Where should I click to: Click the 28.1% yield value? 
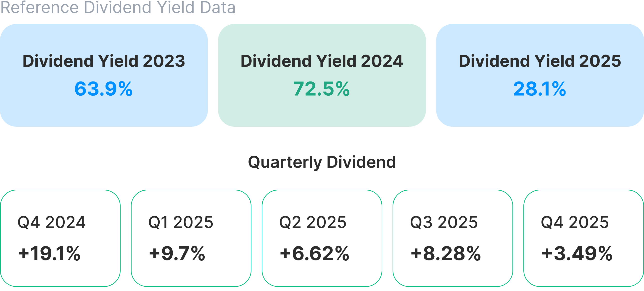coord(539,89)
